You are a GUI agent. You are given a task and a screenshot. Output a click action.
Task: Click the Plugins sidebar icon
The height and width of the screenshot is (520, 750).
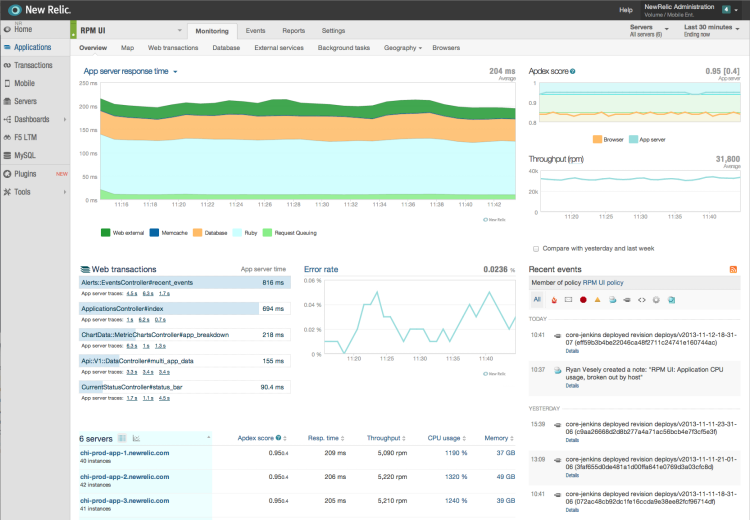(7, 174)
